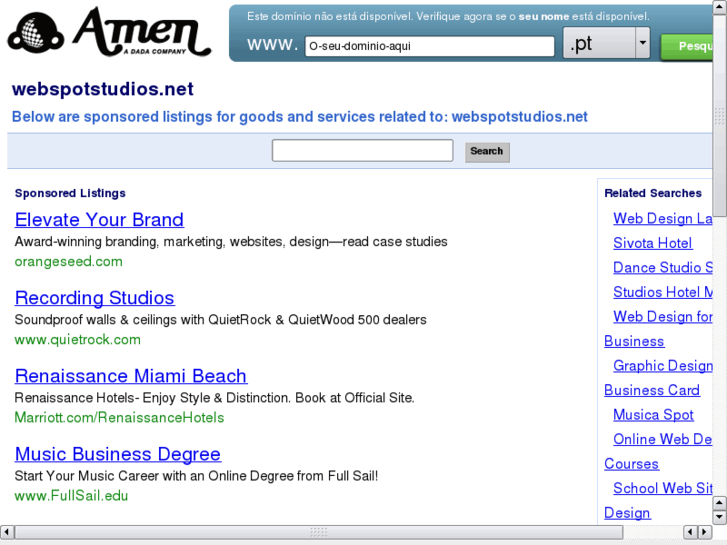Click the Amen logo

click(x=109, y=32)
